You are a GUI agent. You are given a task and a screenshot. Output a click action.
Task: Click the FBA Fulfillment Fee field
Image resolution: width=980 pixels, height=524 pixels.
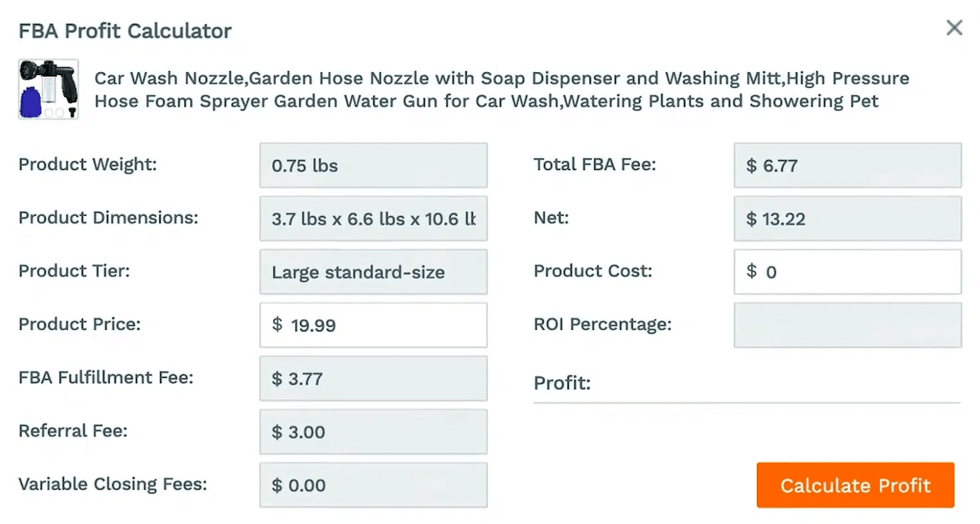[x=373, y=379]
